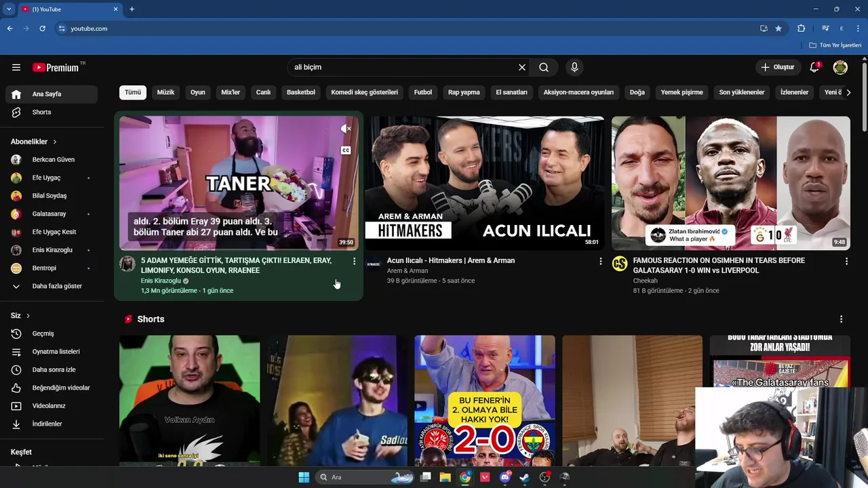This screenshot has width=868, height=488.
Task: Select the Müzik filter chip
Action: click(165, 92)
